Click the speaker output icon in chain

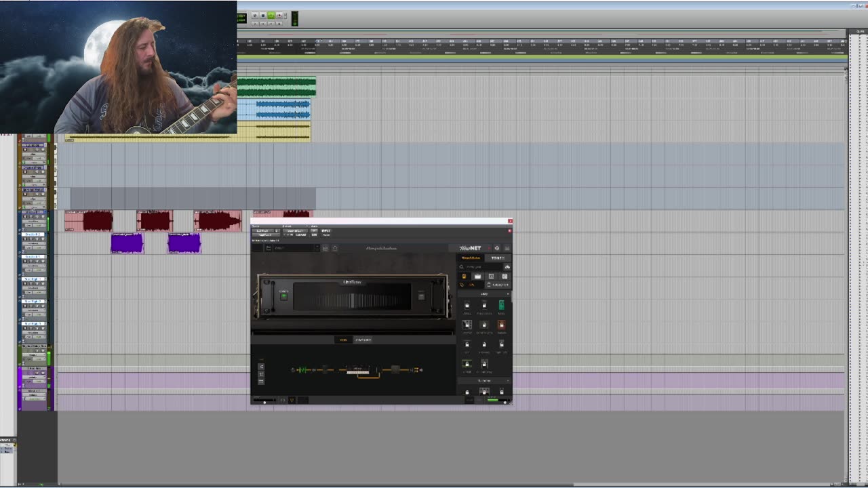(x=420, y=370)
